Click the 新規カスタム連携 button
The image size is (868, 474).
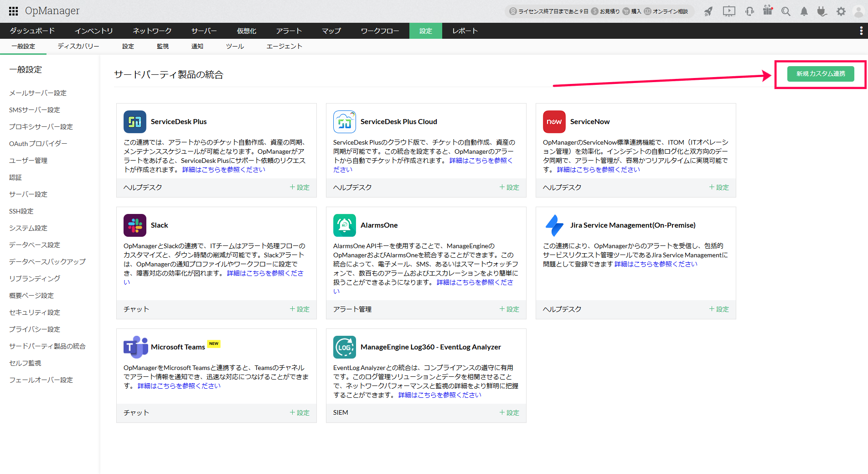(x=821, y=74)
